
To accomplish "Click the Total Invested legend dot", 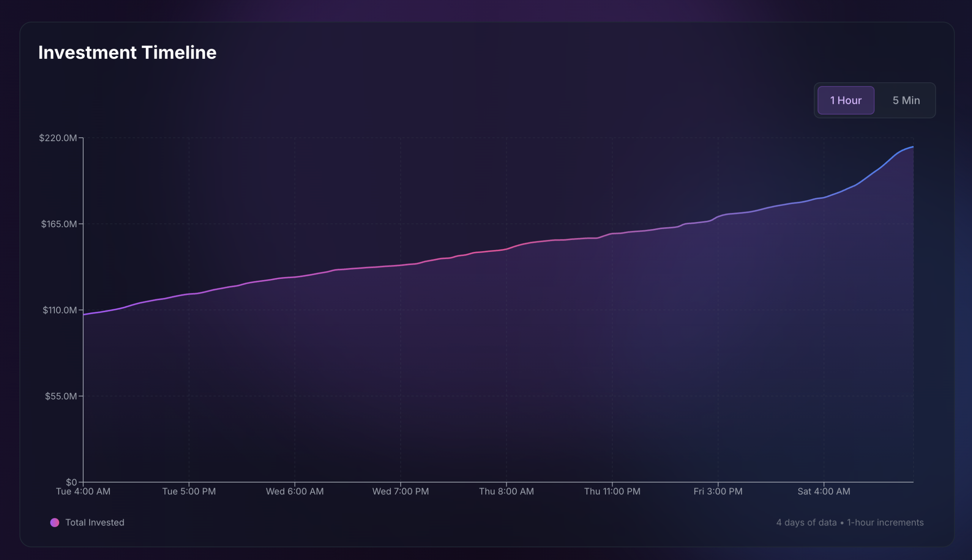I will click(55, 522).
